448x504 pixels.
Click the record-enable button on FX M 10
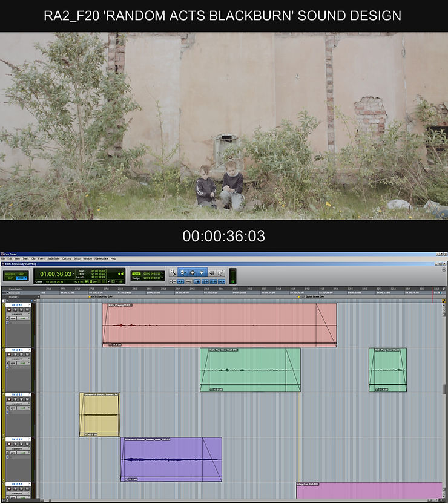[x=9, y=310]
